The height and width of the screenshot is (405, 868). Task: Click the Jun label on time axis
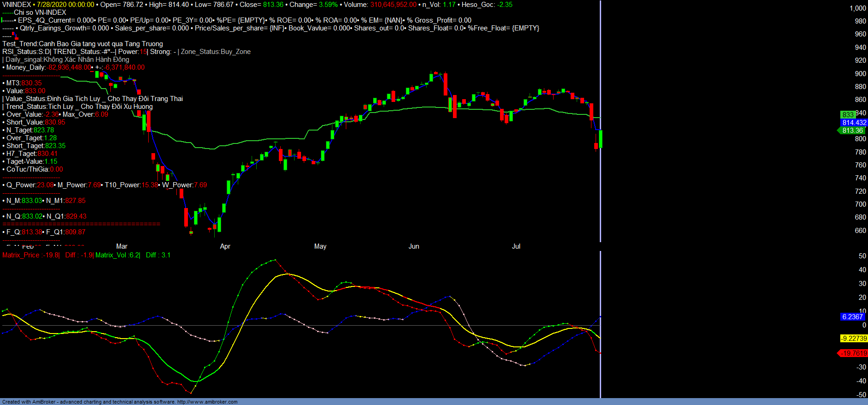click(x=414, y=246)
